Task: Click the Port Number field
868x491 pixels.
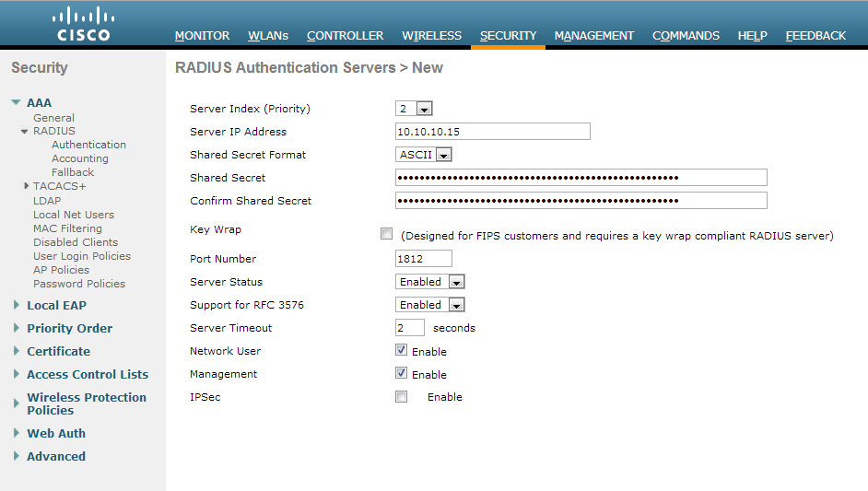Action: click(424, 259)
